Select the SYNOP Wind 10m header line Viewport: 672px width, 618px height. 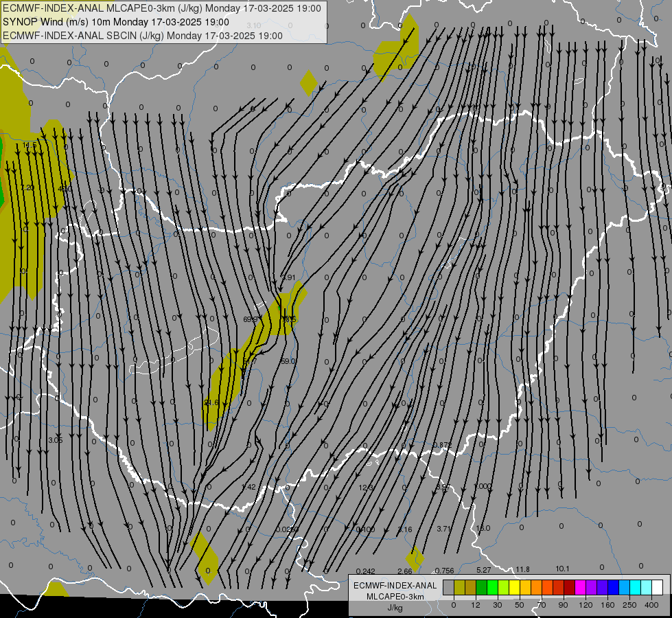coord(116,22)
